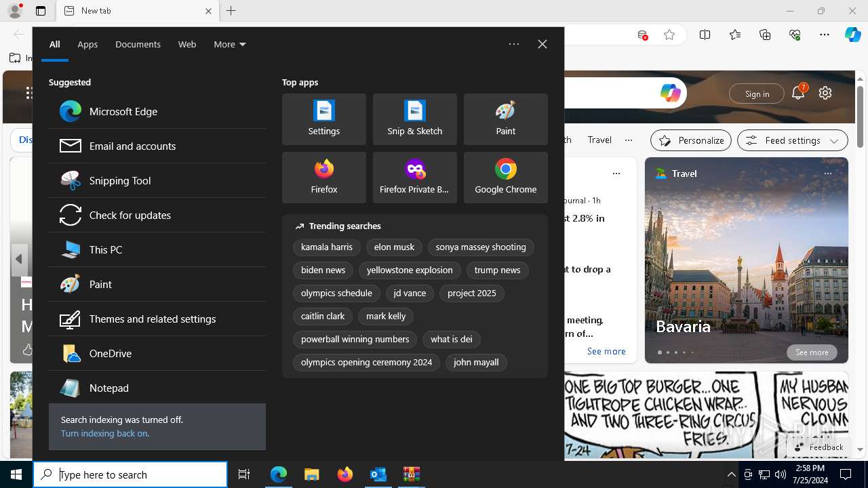Open Snip & Sketch top app tile
The image size is (868, 488).
[x=415, y=119]
